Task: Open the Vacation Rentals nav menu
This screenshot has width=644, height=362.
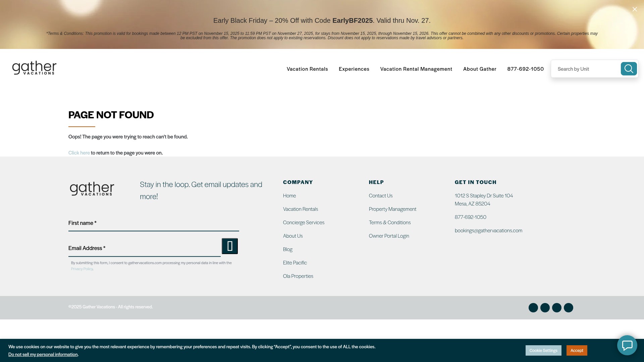Action: point(307,69)
